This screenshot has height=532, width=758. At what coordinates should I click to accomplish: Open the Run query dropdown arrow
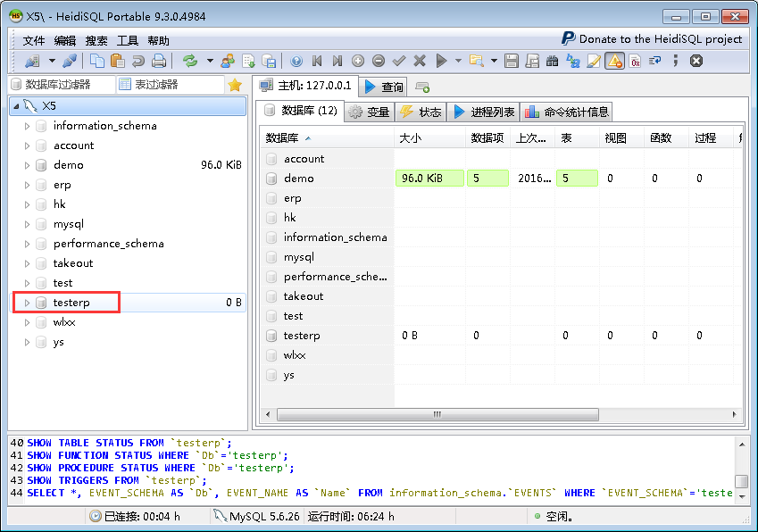tap(458, 61)
